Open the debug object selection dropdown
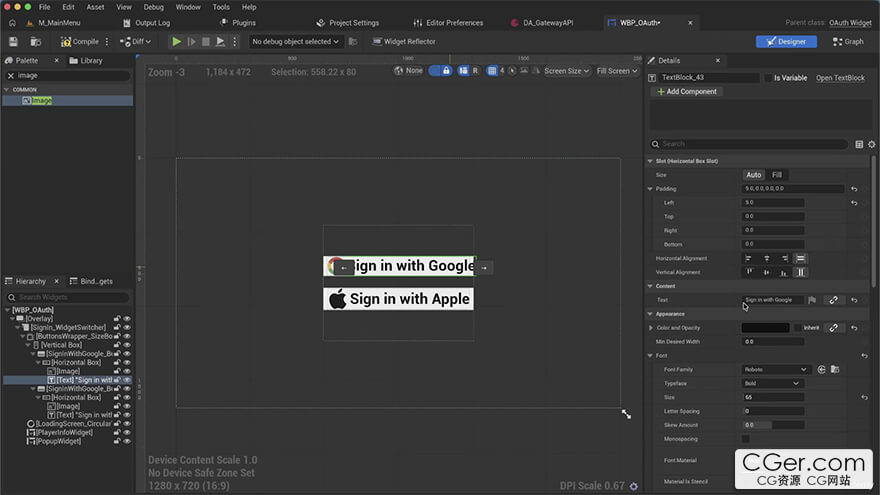880x495 pixels. click(296, 42)
